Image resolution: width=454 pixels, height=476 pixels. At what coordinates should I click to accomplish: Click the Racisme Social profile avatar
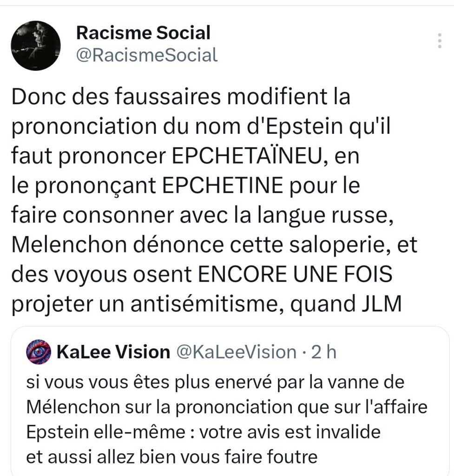35,46
